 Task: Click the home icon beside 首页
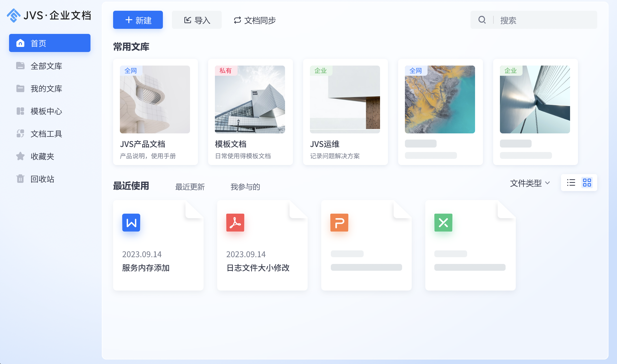[20, 43]
